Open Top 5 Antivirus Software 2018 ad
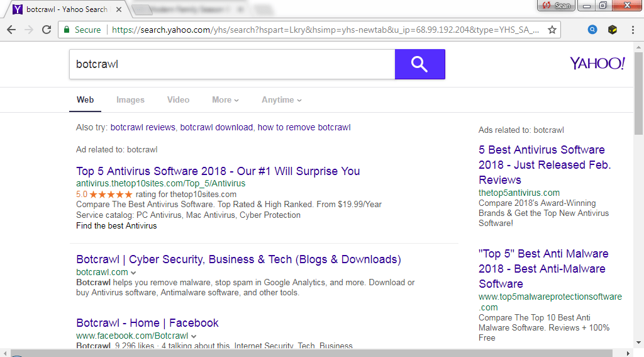This screenshot has width=644, height=357. click(218, 171)
